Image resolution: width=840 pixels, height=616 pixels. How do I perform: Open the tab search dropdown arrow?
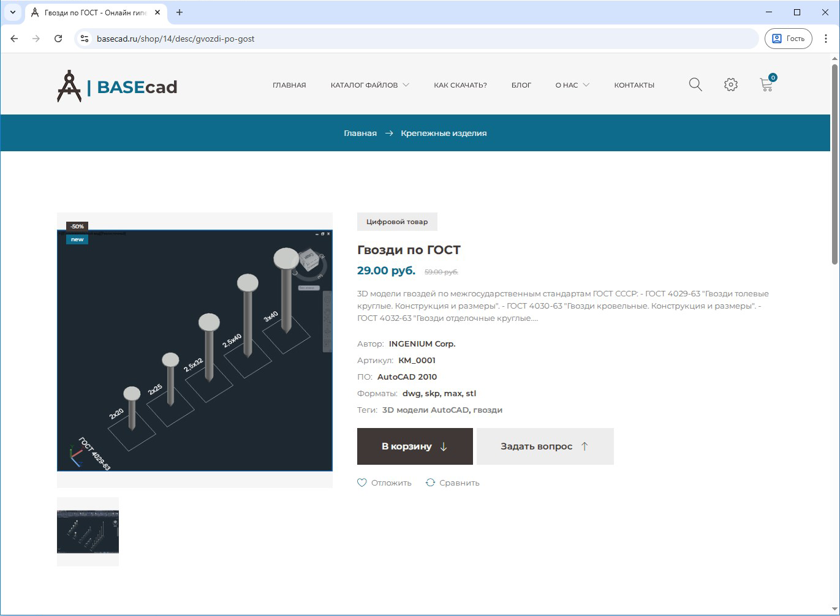pyautogui.click(x=12, y=12)
